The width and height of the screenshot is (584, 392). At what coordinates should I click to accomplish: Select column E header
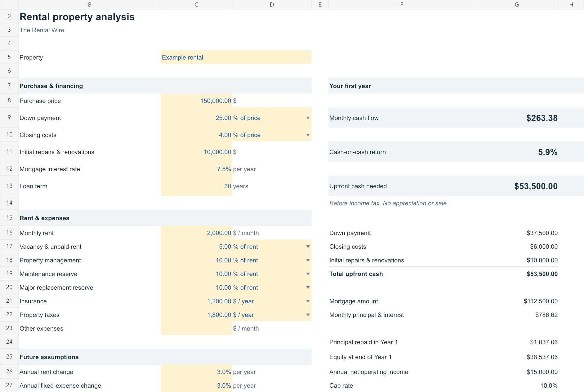pos(320,5)
